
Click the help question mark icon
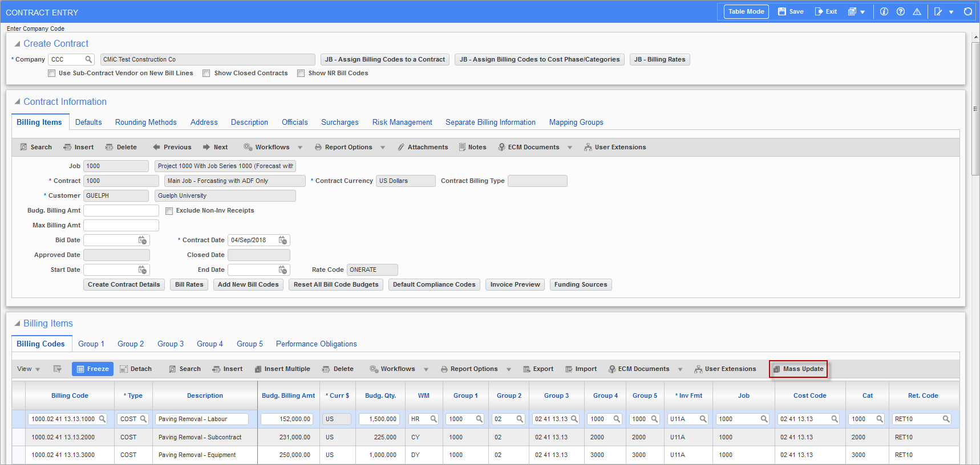[x=901, y=11]
